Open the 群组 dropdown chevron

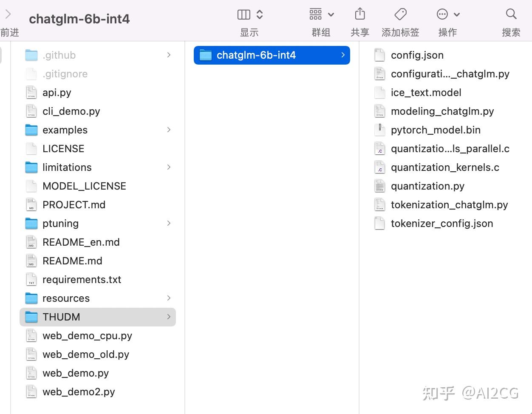331,14
